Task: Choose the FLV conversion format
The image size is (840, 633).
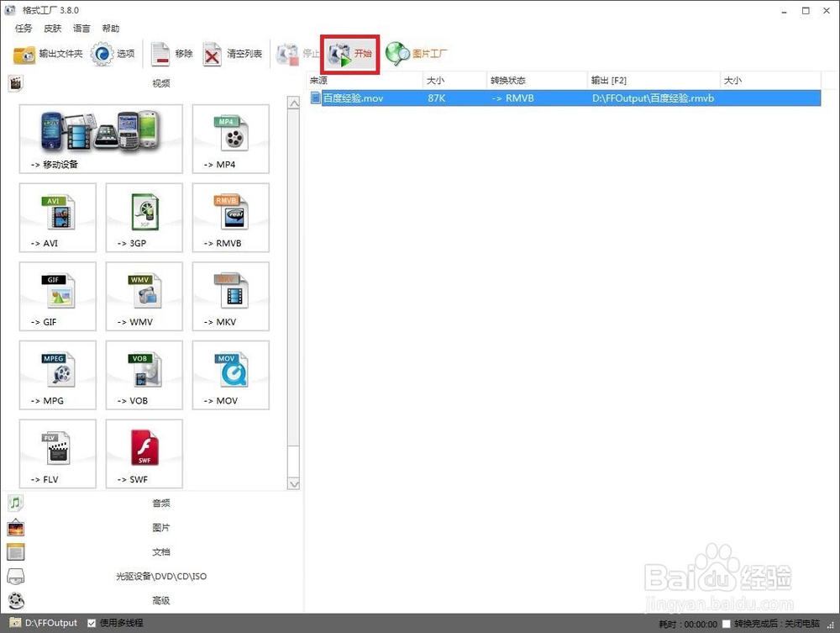Action: pos(58,454)
